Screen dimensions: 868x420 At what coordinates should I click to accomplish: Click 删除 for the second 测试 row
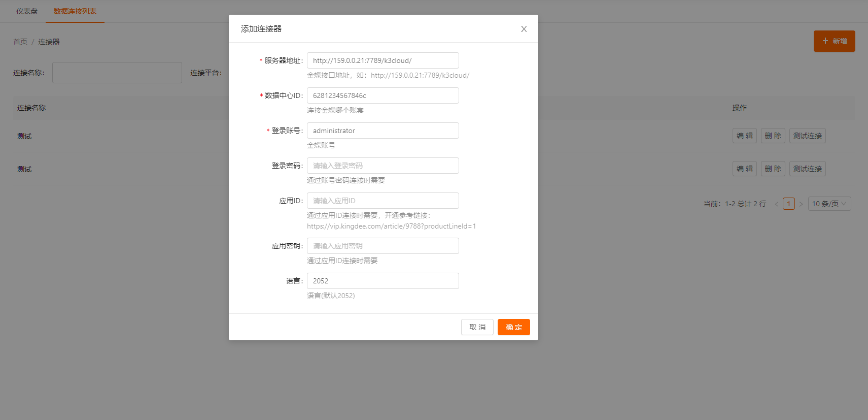point(773,169)
